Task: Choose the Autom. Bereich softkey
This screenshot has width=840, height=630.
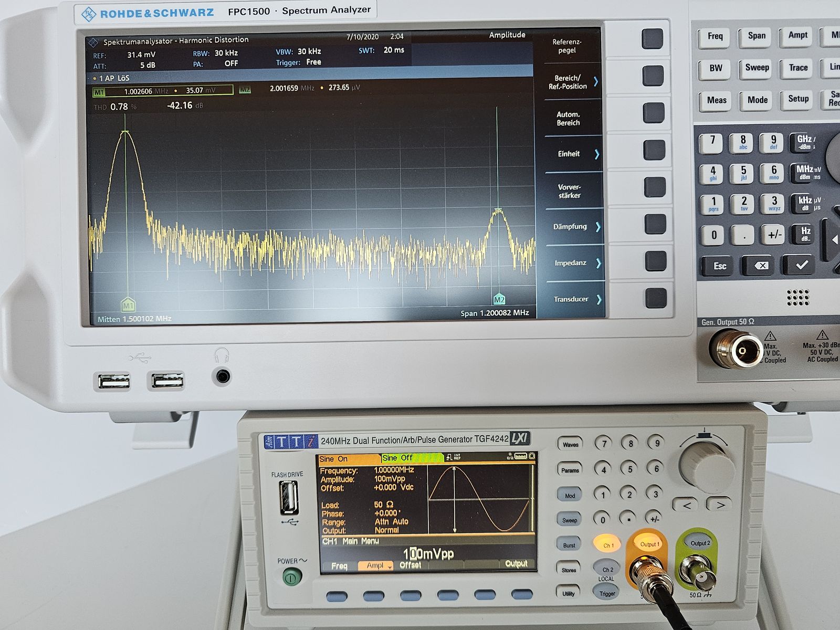Action: [568, 119]
